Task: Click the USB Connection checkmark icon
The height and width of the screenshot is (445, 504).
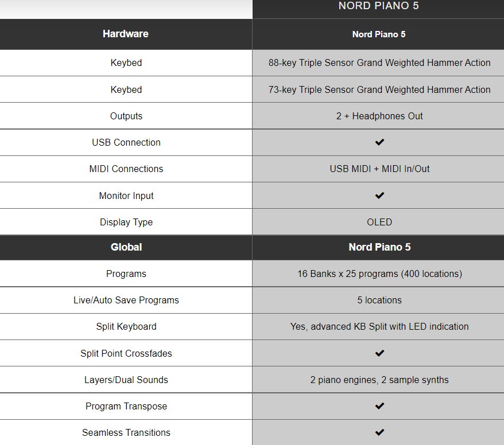Action: tap(379, 142)
